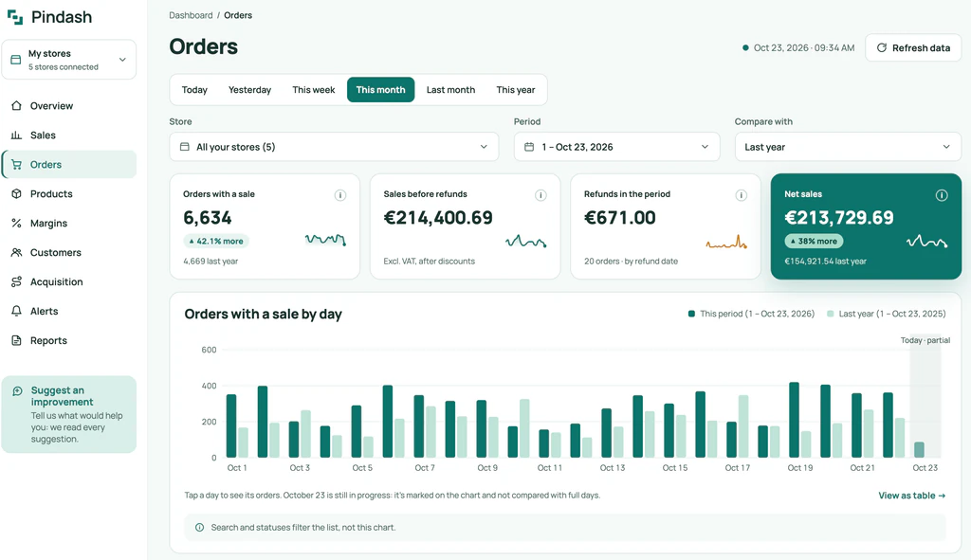The height and width of the screenshot is (560, 971).
Task: Select the This week range tab
Action: point(313,90)
